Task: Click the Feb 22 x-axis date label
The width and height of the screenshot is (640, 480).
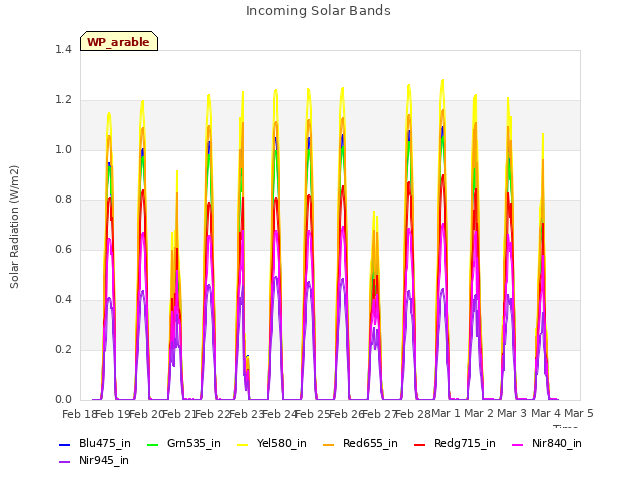Action: coord(213,414)
